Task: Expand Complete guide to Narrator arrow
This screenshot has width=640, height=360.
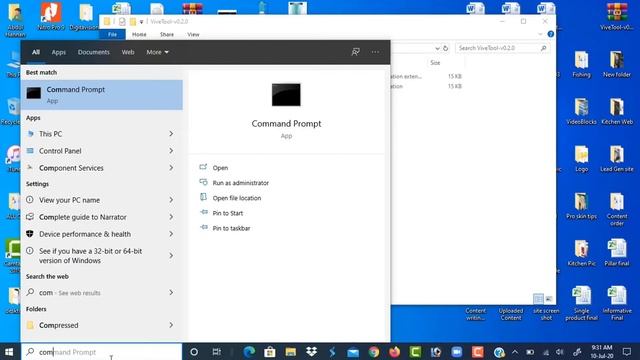Action: (171, 217)
